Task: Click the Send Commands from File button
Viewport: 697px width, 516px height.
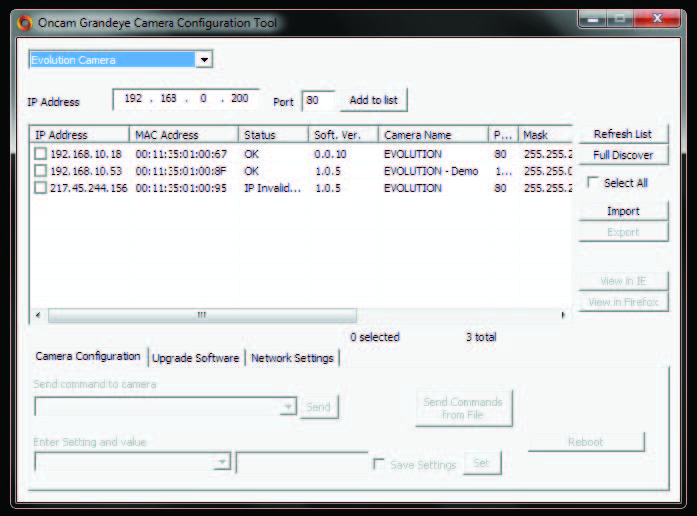Action: pyautogui.click(x=463, y=408)
